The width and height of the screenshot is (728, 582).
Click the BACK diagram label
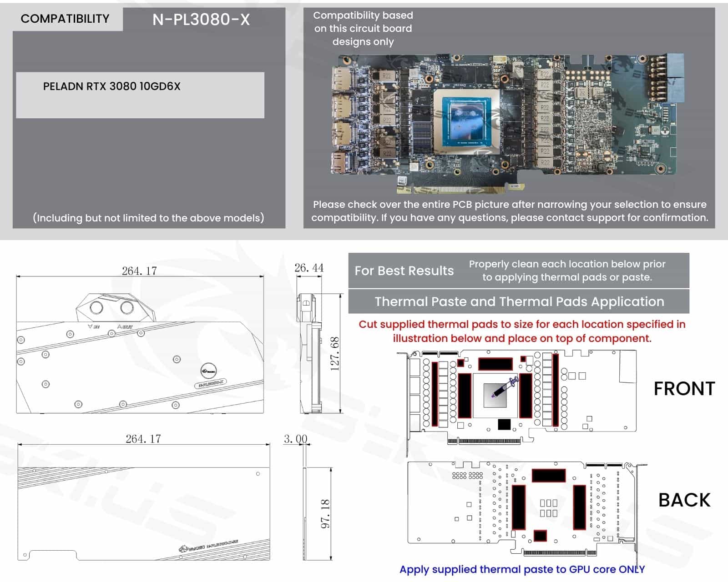[x=684, y=500]
